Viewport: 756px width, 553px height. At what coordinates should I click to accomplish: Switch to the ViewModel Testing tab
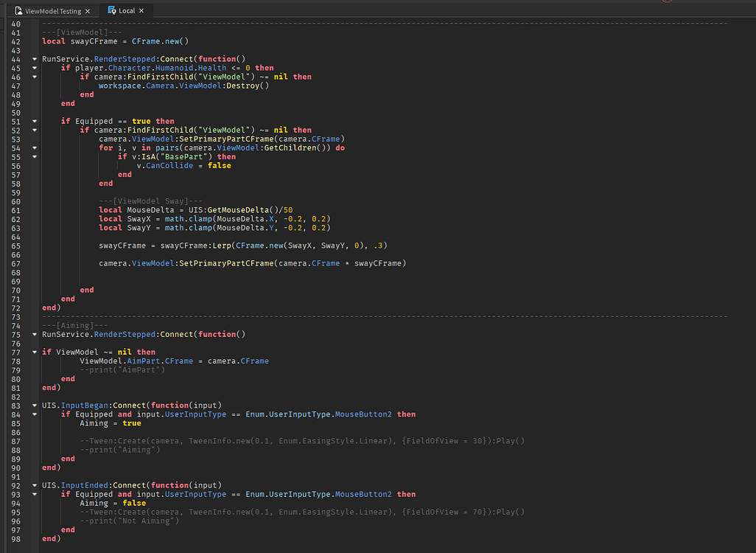[x=53, y=11]
